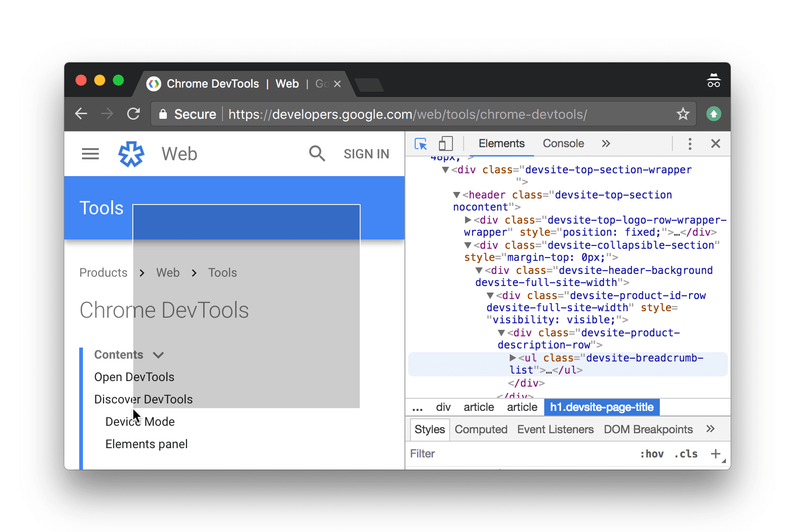Bookmark the page with the star icon
The image size is (794, 532).
tap(683, 114)
